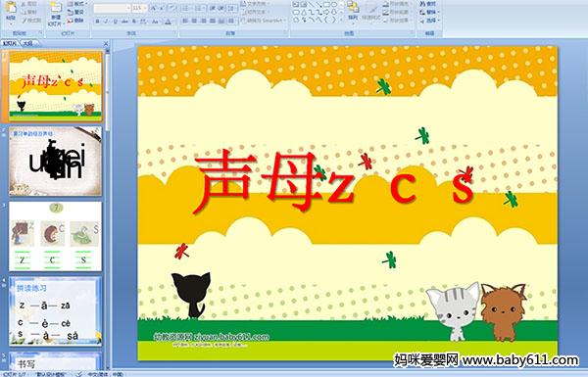The width and height of the screenshot is (588, 377).
Task: Toggle Strikethrough formatting
Action: [124, 22]
